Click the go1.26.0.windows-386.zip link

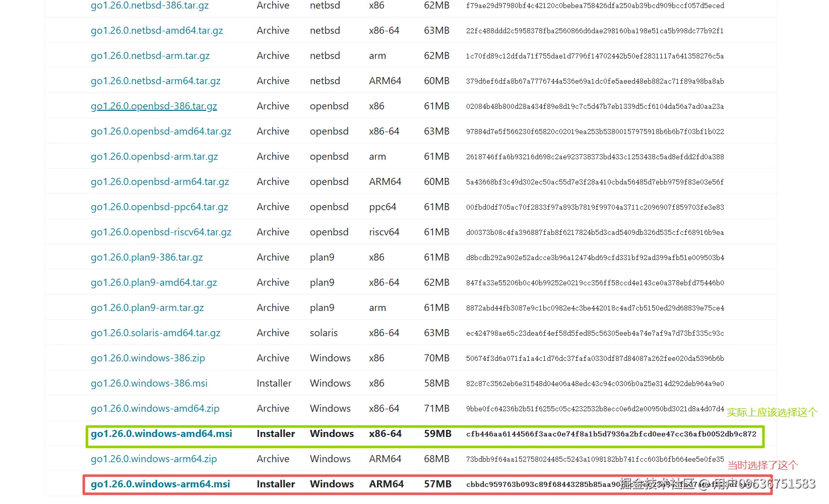tap(148, 358)
